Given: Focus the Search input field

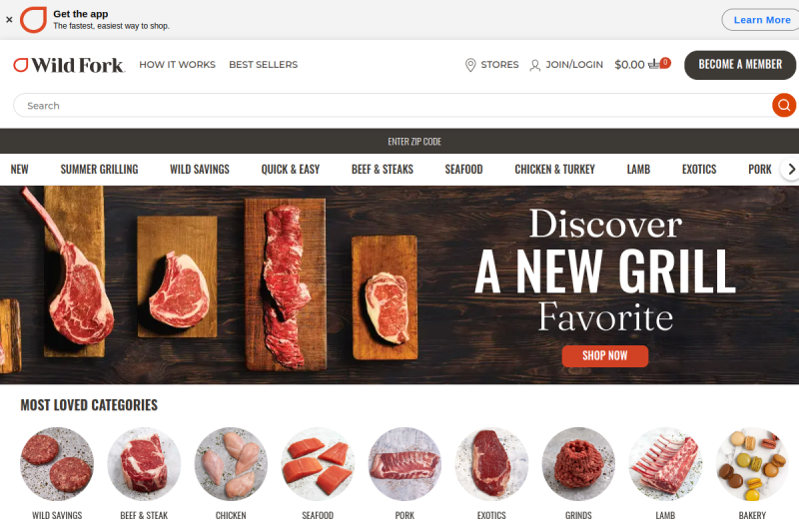Looking at the screenshot, I should tap(393, 106).
